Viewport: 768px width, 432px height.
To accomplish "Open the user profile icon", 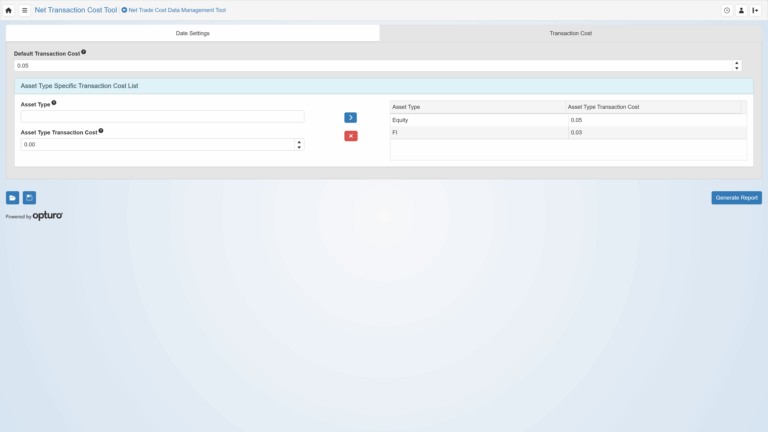I will point(741,10).
